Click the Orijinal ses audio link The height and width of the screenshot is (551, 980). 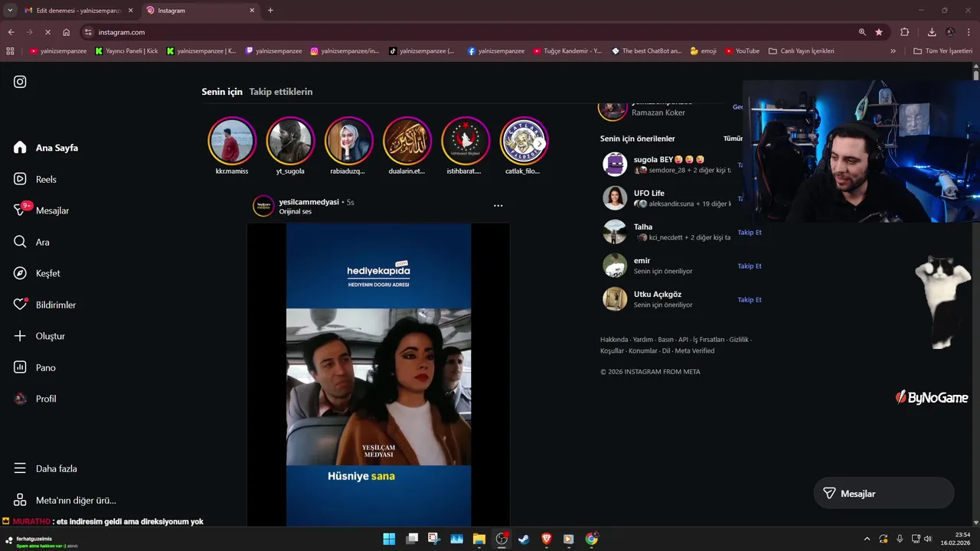(295, 212)
